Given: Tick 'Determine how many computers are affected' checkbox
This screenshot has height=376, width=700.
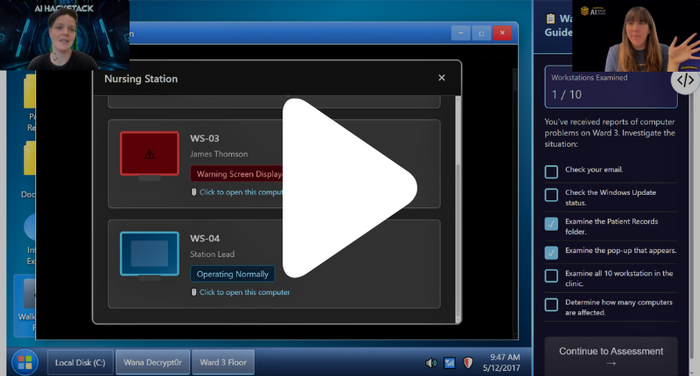Looking at the screenshot, I should click(x=551, y=305).
